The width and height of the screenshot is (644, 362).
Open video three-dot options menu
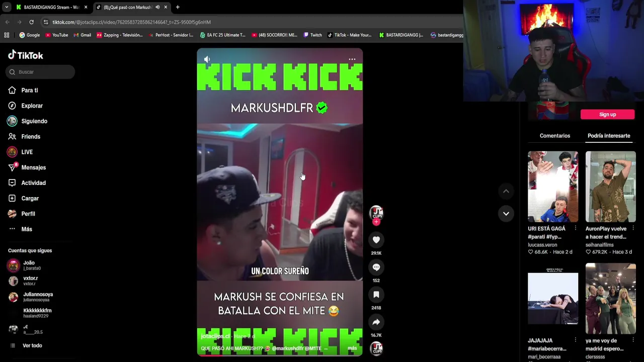[352, 59]
